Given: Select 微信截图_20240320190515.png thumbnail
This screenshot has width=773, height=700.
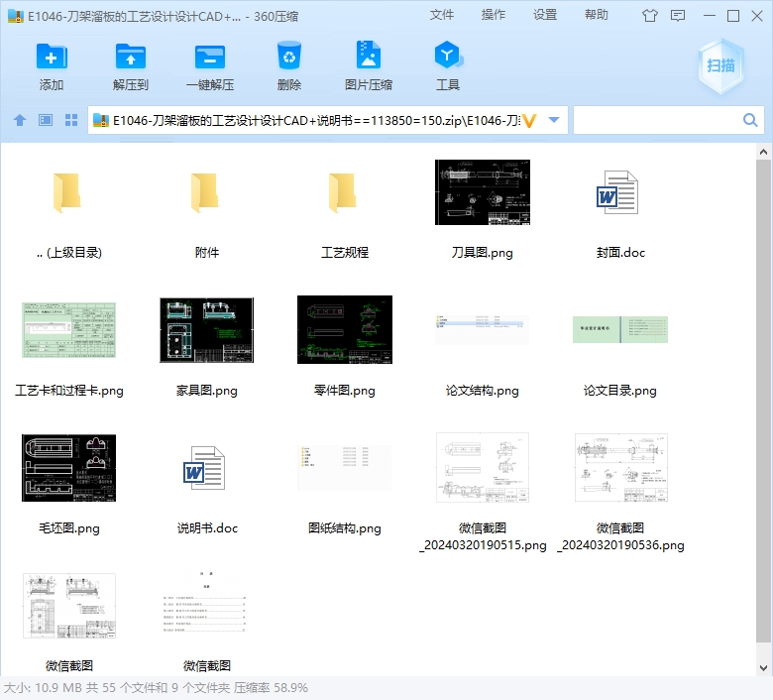Looking at the screenshot, I should tap(483, 468).
